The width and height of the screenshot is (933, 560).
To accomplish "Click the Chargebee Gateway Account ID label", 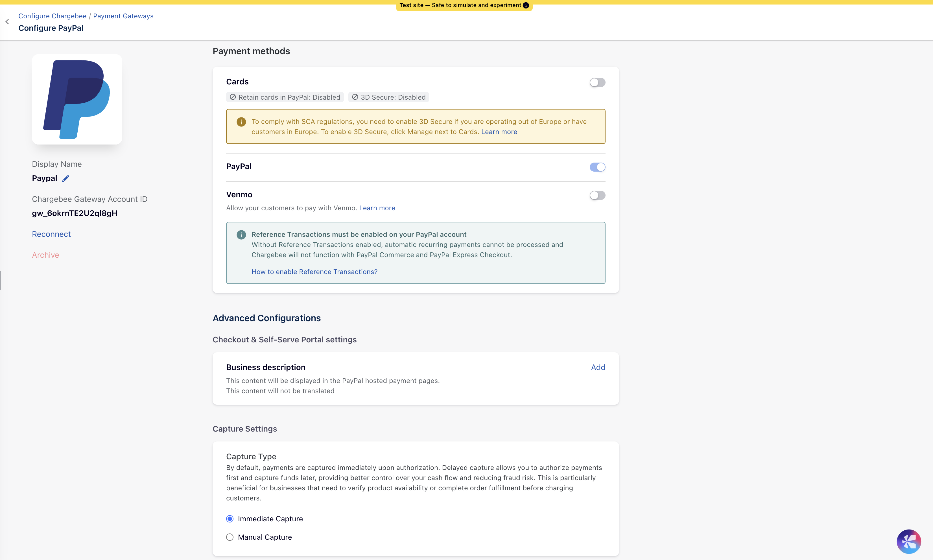I will (x=90, y=199).
